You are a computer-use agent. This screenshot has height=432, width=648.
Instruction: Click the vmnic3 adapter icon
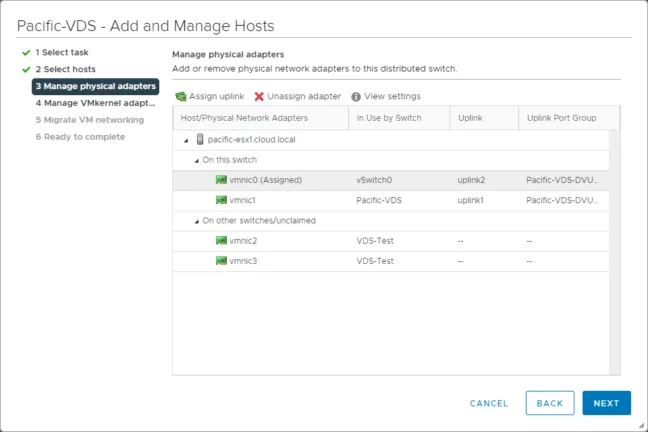click(x=222, y=261)
